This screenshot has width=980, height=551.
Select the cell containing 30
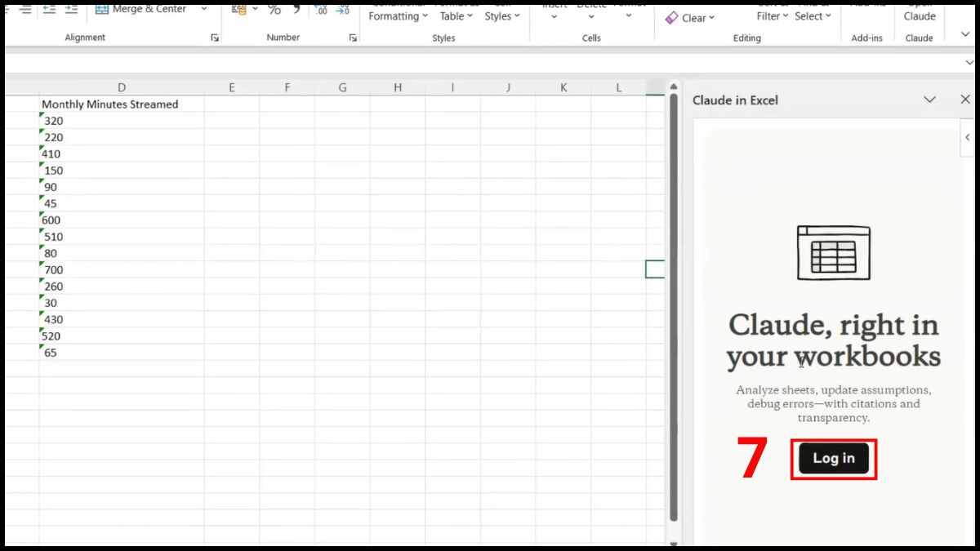pos(122,303)
